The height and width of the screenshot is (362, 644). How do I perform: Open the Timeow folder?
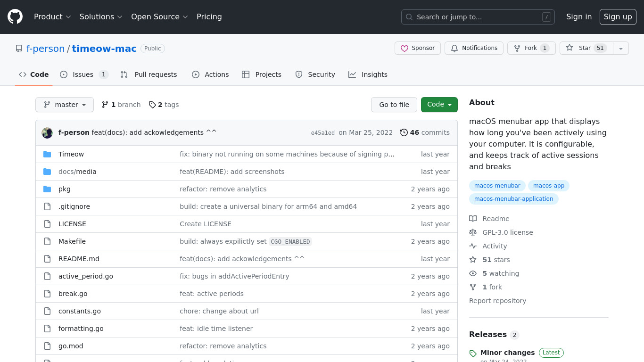71,154
